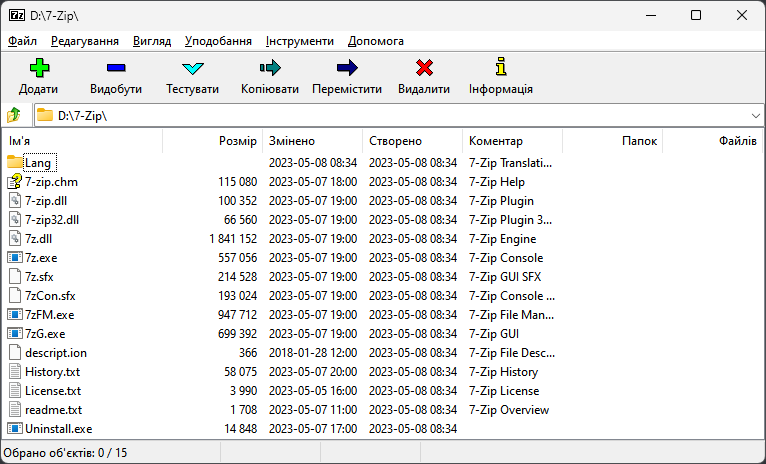Screen dimensions: 766x464
Task: Expand the address bar path dropdown
Action: pos(755,116)
